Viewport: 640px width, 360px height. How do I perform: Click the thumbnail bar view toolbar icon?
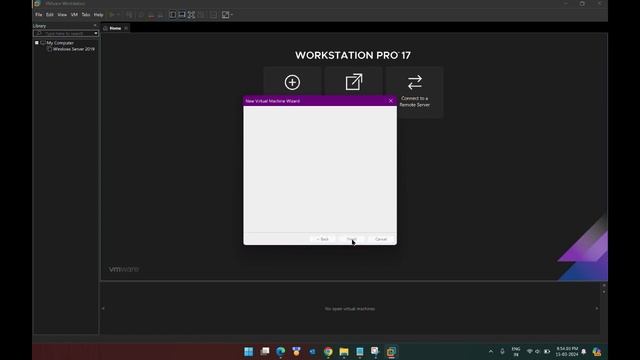(x=182, y=15)
